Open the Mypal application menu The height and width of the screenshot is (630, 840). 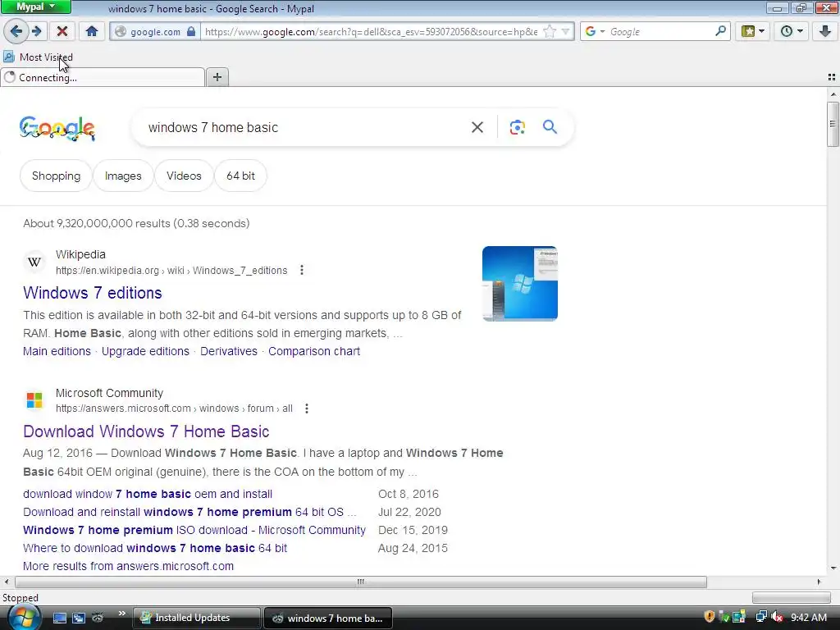point(36,7)
